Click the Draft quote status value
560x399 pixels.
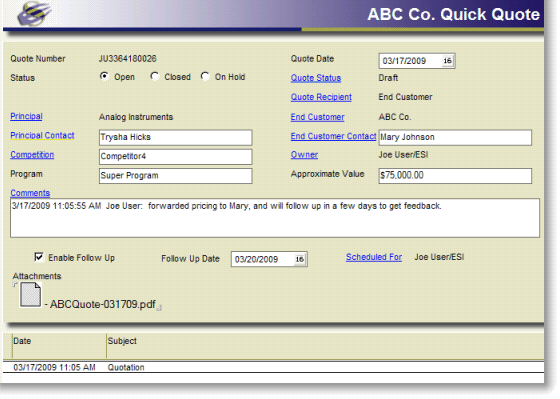pos(388,78)
